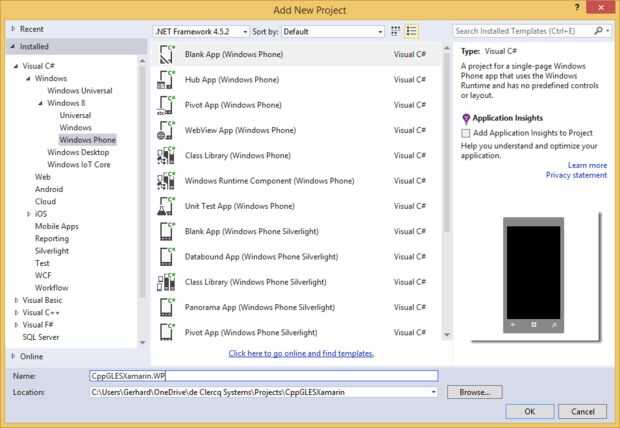Select the WCF category

[43, 275]
